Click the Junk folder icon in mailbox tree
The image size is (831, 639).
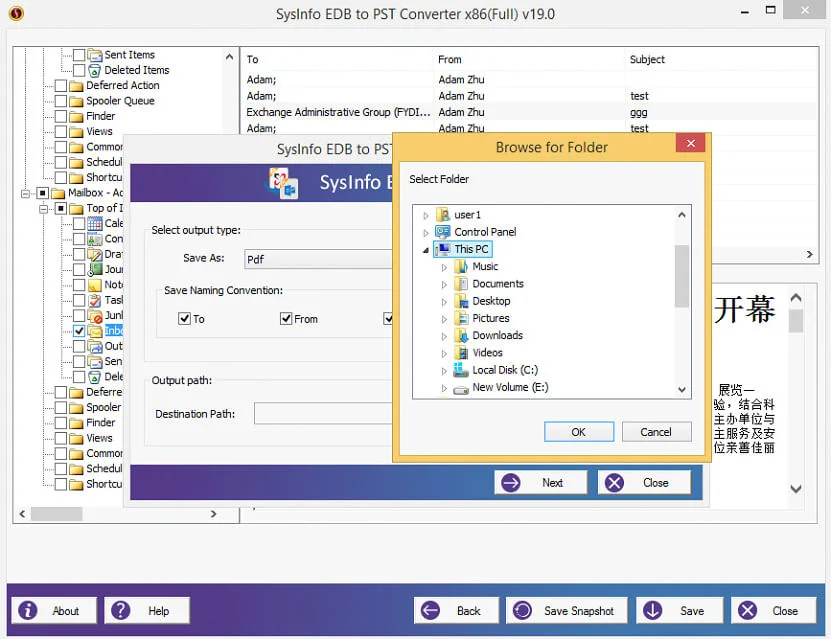(x=95, y=316)
